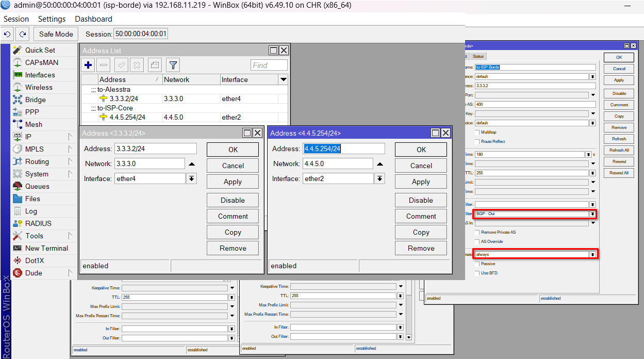The width and height of the screenshot is (644, 359).
Task: Expand the IP submenu in the sidebar
Action: click(70, 137)
